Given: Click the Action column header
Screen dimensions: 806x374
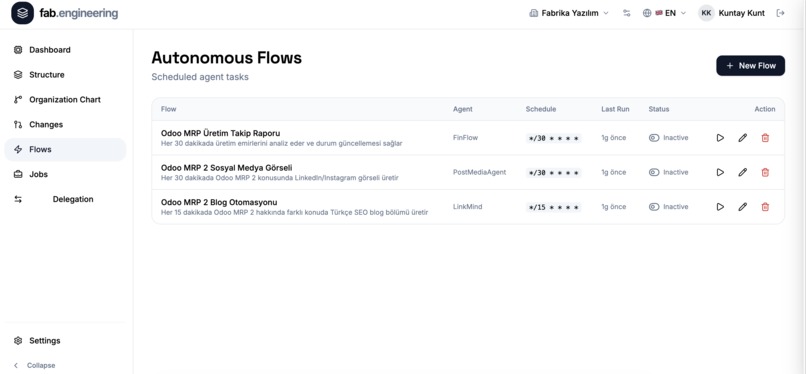Looking at the screenshot, I should coord(765,109).
